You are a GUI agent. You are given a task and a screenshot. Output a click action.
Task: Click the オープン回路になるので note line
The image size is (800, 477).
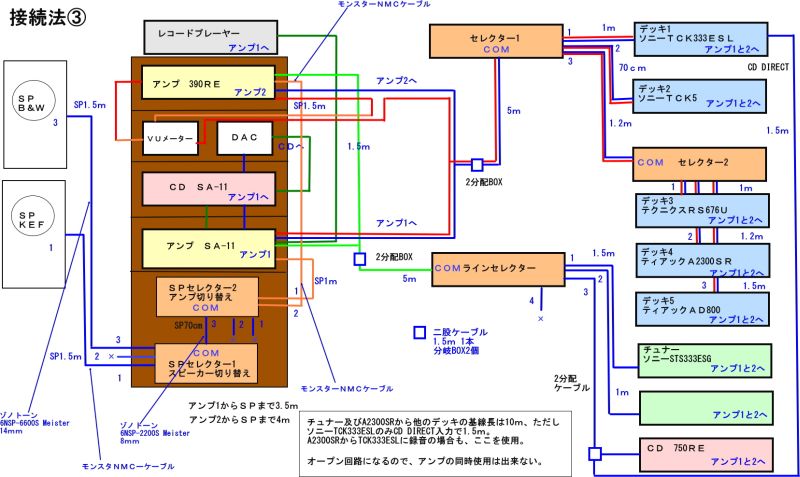(x=424, y=461)
